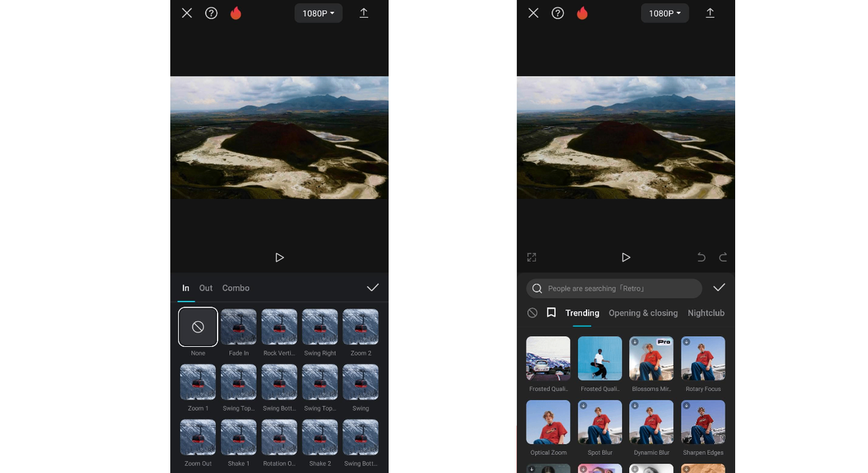Tap the export icon on the animation screen

364,13
